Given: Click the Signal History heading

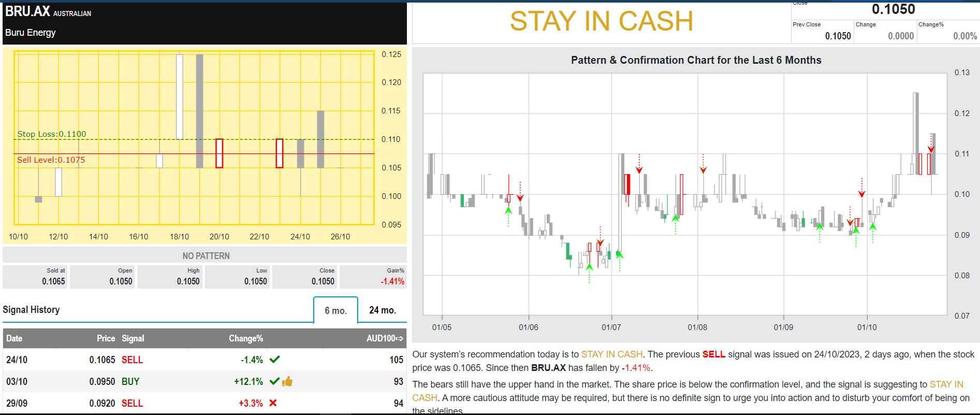Looking at the screenshot, I should point(31,310).
